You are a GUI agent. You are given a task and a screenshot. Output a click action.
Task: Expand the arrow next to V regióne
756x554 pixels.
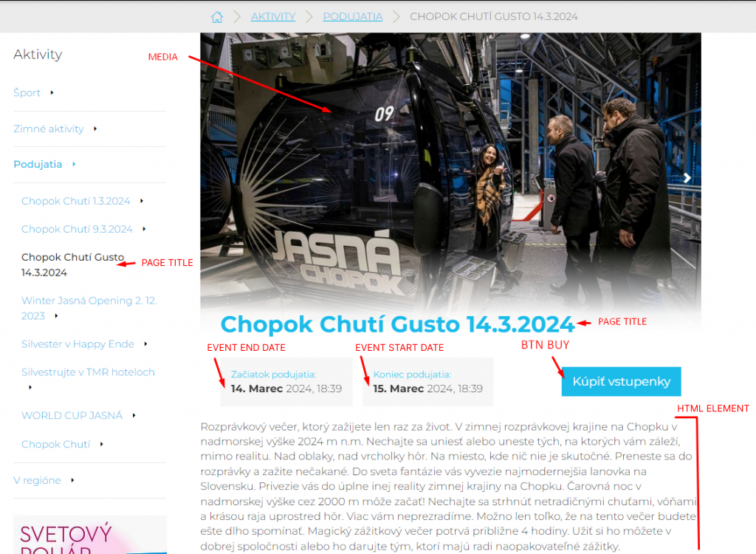pyautogui.click(x=72, y=481)
